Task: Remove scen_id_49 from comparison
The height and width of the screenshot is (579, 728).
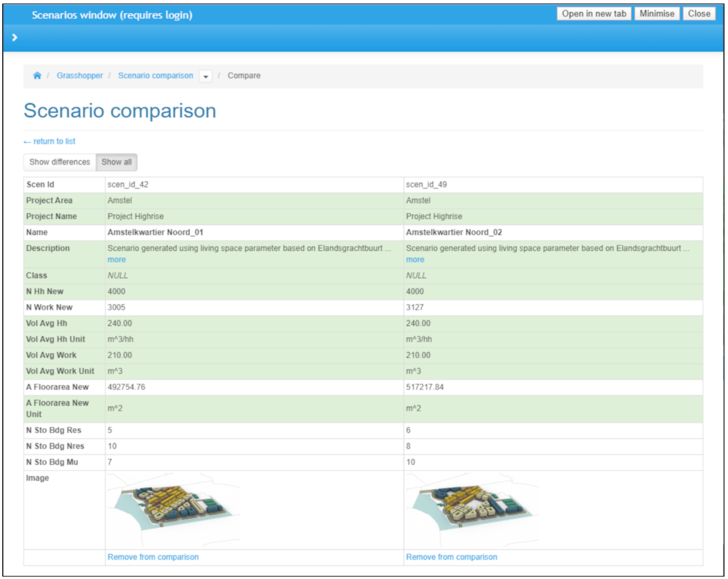Action: coord(451,557)
